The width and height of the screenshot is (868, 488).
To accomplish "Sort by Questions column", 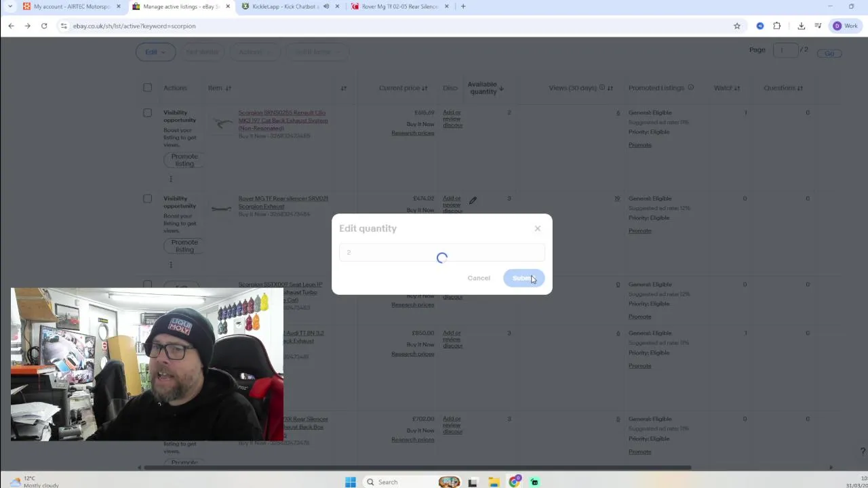I will 783,88.
